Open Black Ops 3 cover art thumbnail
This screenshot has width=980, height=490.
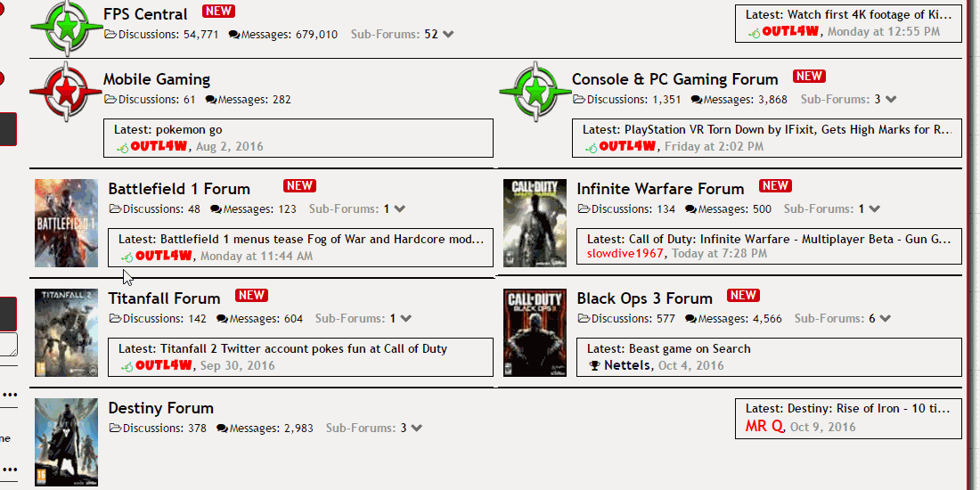pyautogui.click(x=535, y=332)
